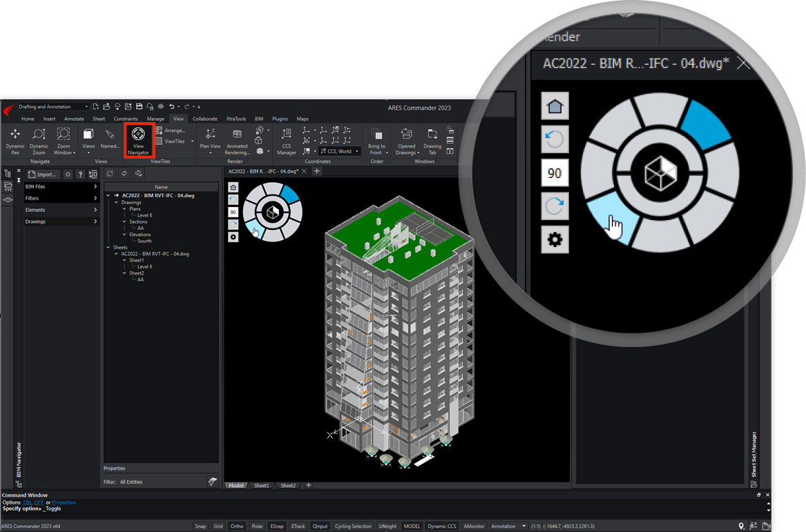Rotate view counterclockwise in the magnified callout
806x532 pixels.
coord(555,139)
